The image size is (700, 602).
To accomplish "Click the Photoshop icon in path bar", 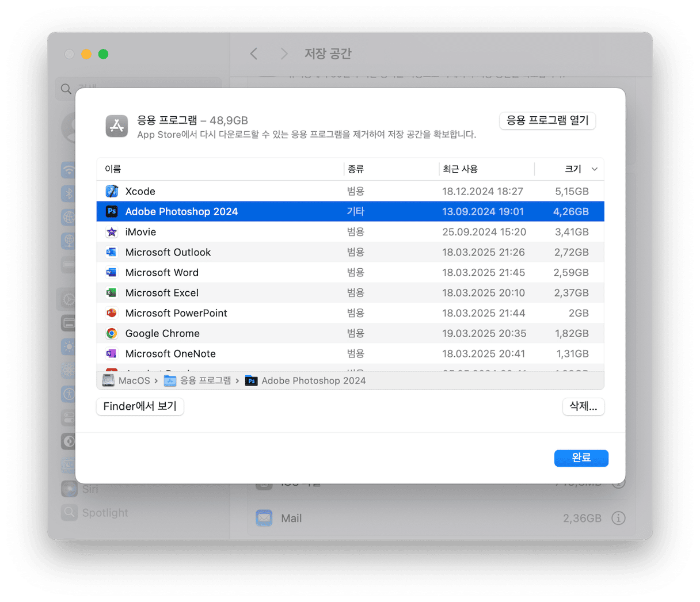I will (251, 380).
